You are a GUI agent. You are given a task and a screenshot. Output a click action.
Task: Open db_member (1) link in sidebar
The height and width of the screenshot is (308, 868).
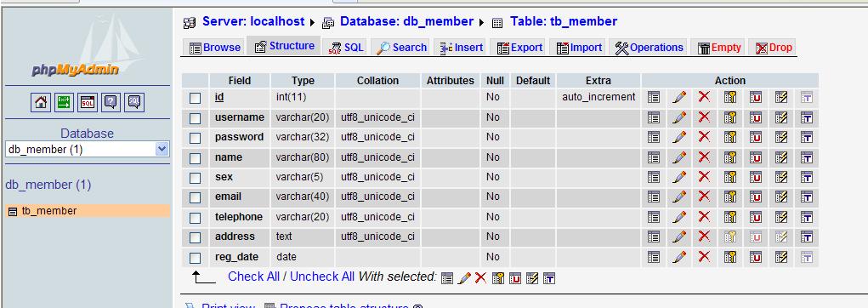(48, 185)
